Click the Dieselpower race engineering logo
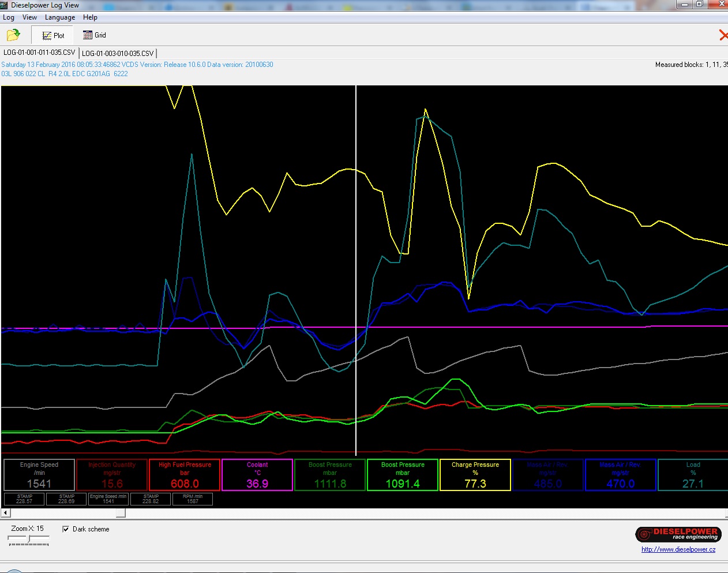This screenshot has width=728, height=573. 678,534
